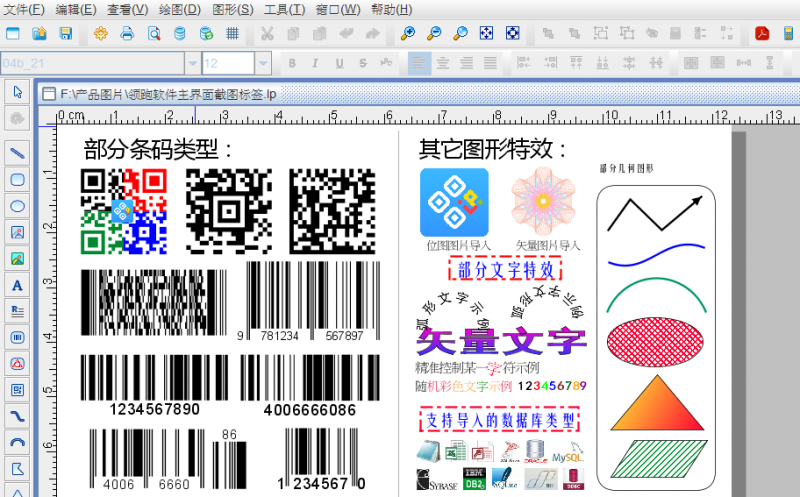
Task: Select the line drawing tool
Action: pos(17,153)
